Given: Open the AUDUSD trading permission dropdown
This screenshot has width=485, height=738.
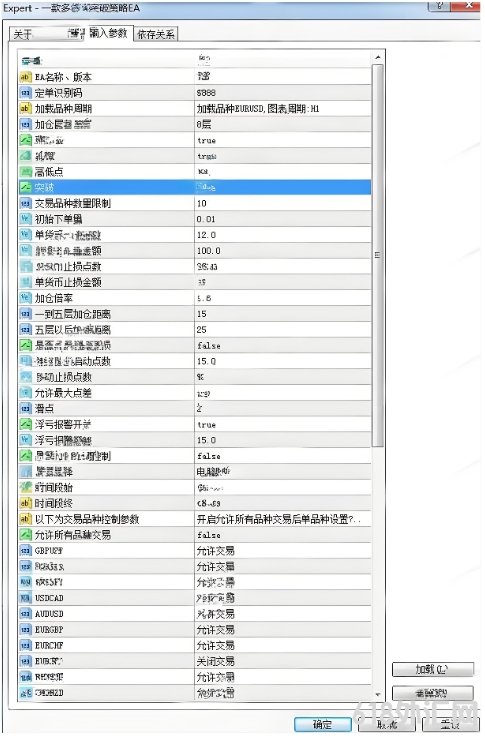Looking at the screenshot, I should click(283, 614).
